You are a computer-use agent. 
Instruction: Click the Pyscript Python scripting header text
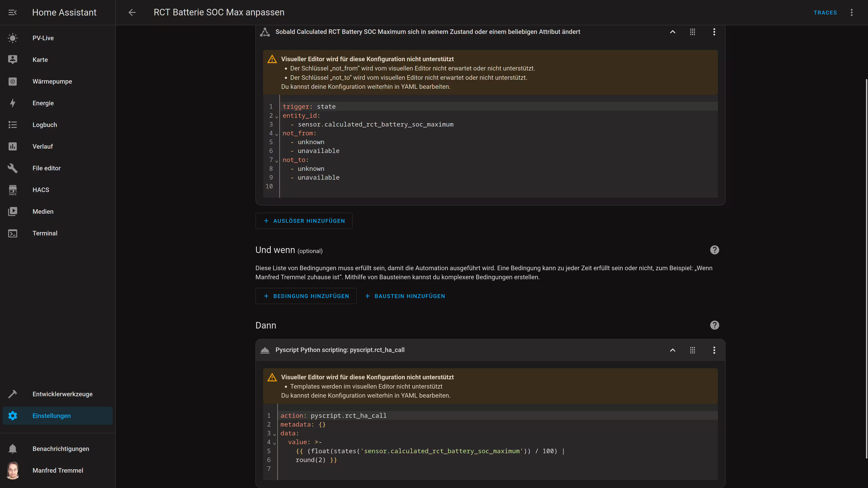340,350
